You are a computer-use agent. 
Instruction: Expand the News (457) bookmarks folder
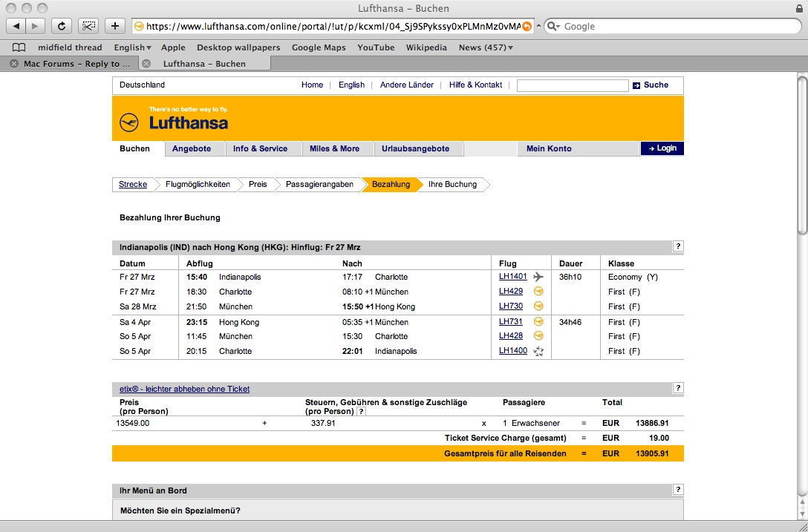point(486,47)
